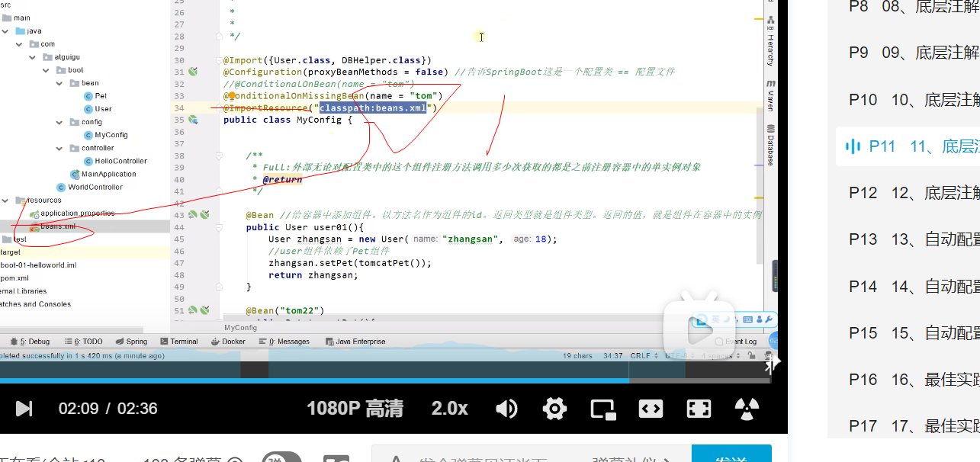Open the Spring tool window tab
Screen dimensions: 980x462
pos(131,342)
